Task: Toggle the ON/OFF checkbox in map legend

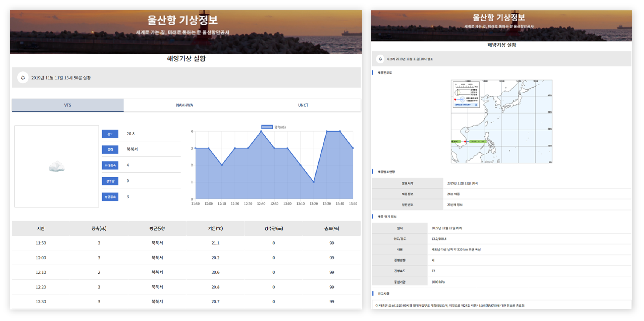Action: [476, 105]
